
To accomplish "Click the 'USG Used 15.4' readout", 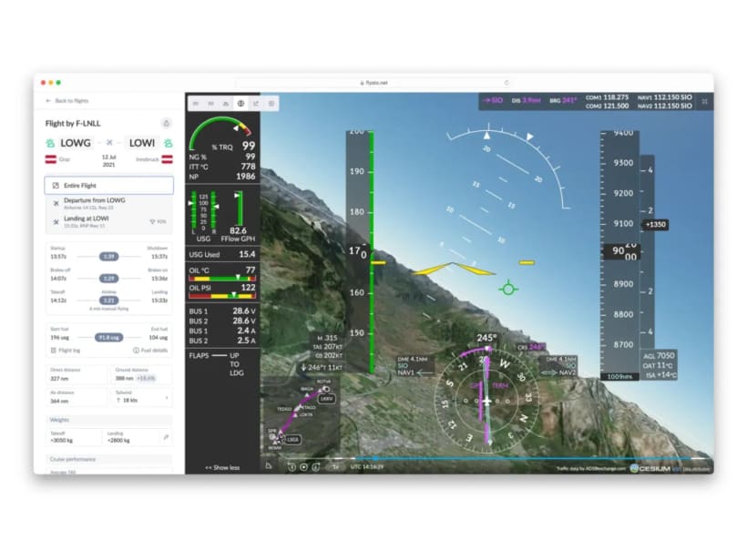I will (x=222, y=254).
